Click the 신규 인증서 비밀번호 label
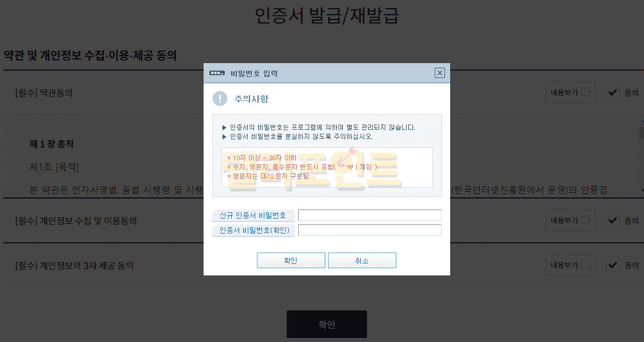644x342 pixels. pos(253,216)
